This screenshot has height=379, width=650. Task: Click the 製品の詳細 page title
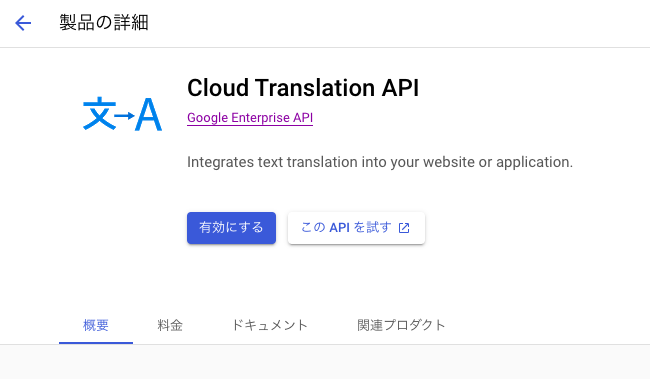104,23
